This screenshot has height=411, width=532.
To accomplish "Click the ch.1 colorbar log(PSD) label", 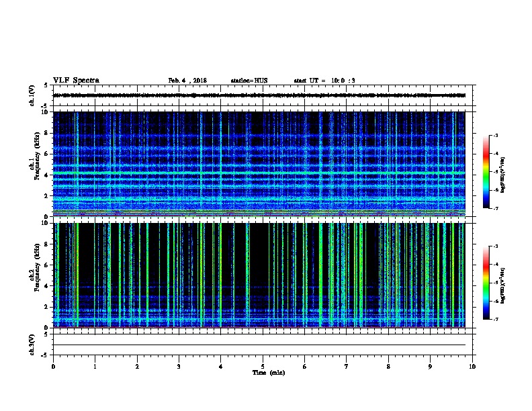I will tap(502, 175).
